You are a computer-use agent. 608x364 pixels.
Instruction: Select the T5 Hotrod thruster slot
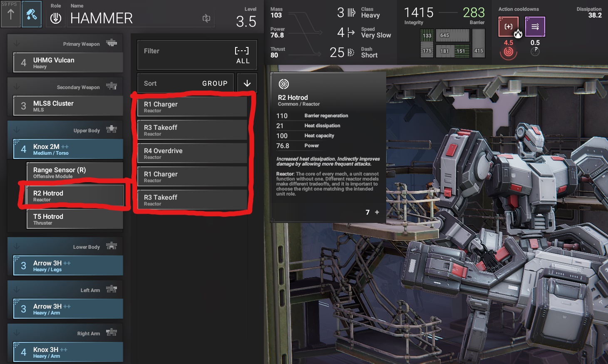pos(75,219)
